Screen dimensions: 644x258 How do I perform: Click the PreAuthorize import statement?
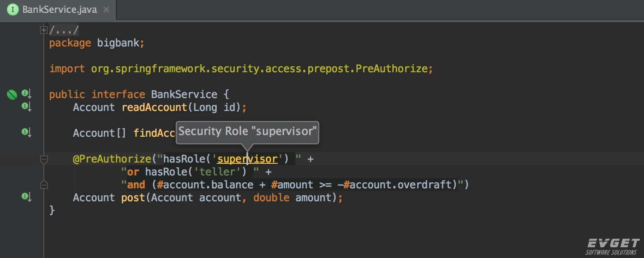click(241, 69)
